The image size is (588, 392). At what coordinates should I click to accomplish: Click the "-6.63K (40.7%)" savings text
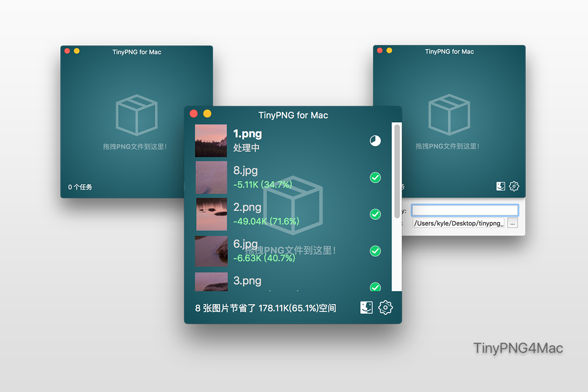pyautogui.click(x=264, y=258)
